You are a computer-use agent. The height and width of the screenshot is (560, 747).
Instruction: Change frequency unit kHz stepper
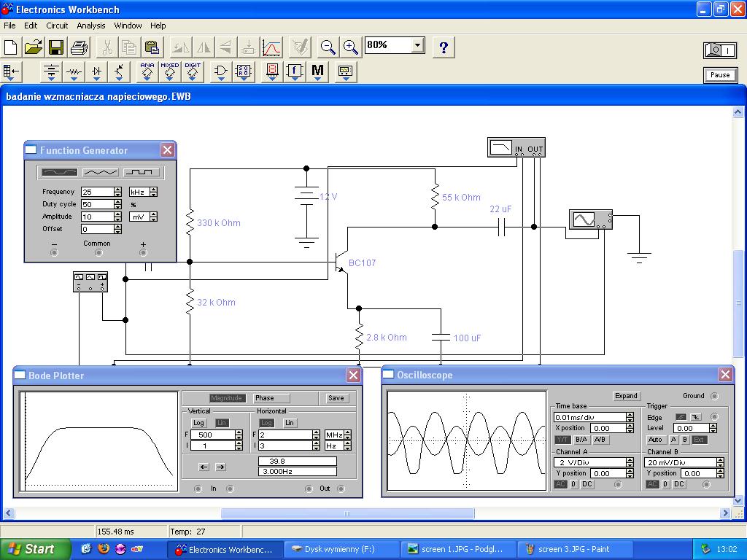(153, 192)
